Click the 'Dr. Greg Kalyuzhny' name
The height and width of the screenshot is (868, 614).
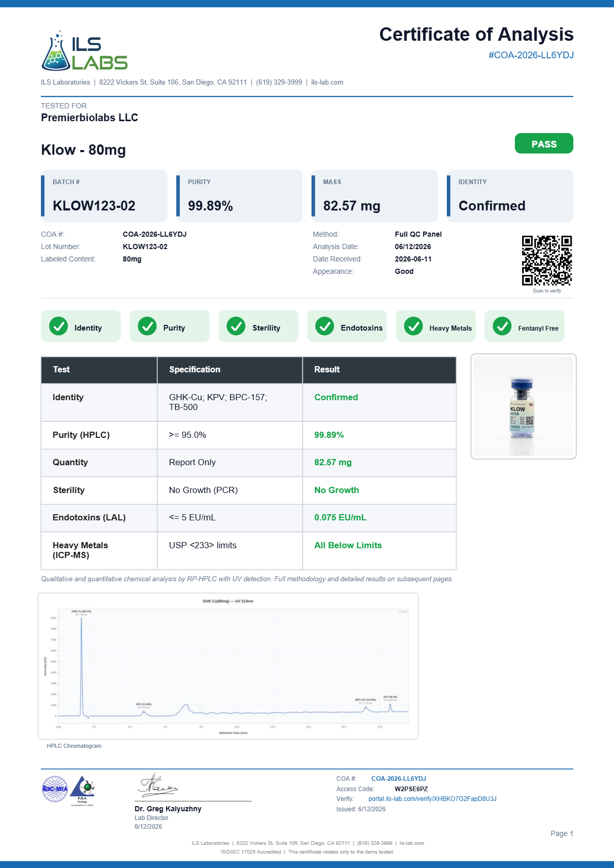click(x=168, y=809)
